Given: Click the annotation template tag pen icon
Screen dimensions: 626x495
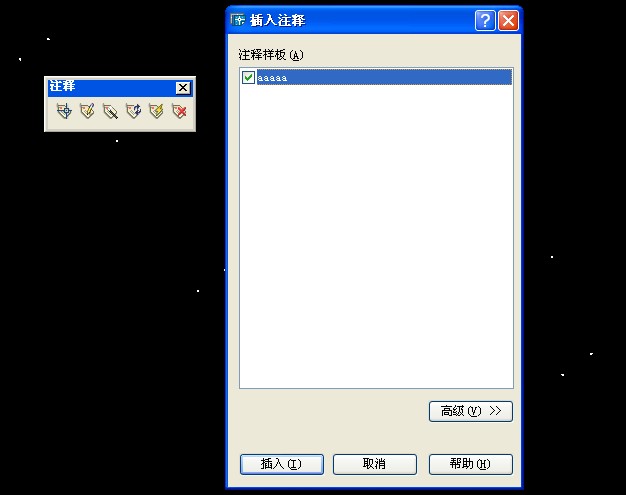Looking at the screenshot, I should 110,111.
